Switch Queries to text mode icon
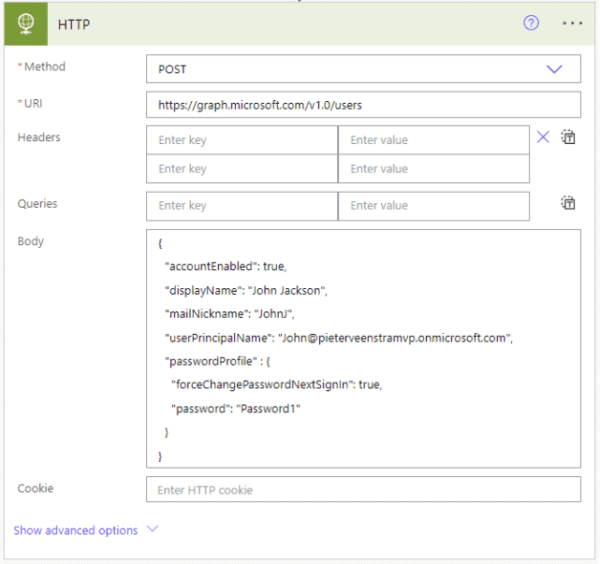Image resolution: width=600 pixels, height=564 pixels. click(568, 203)
